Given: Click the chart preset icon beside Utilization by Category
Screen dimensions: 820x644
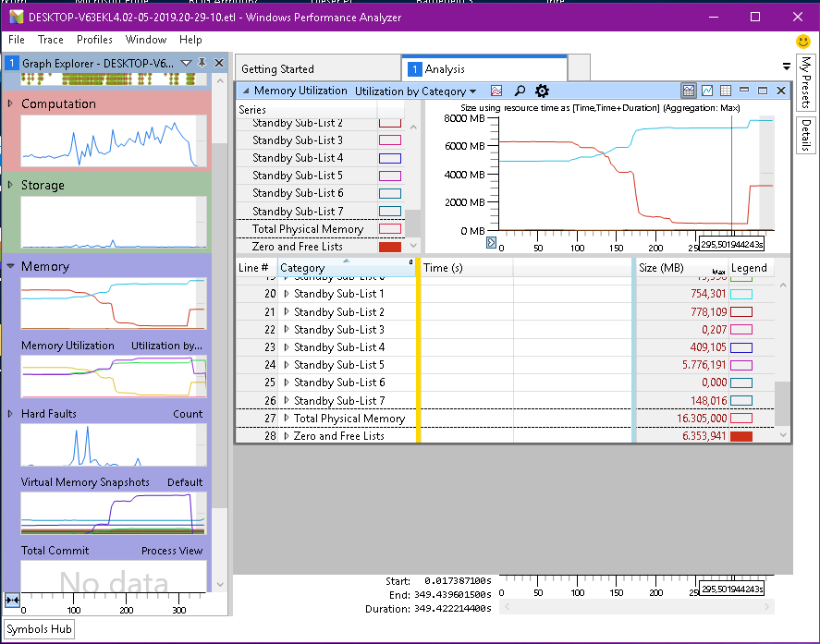Looking at the screenshot, I should pyautogui.click(x=496, y=91).
